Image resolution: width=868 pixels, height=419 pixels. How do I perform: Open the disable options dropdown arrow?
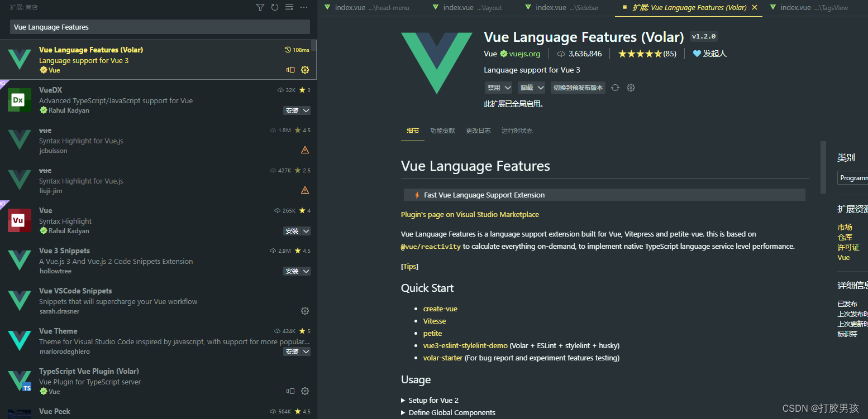pyautogui.click(x=508, y=88)
